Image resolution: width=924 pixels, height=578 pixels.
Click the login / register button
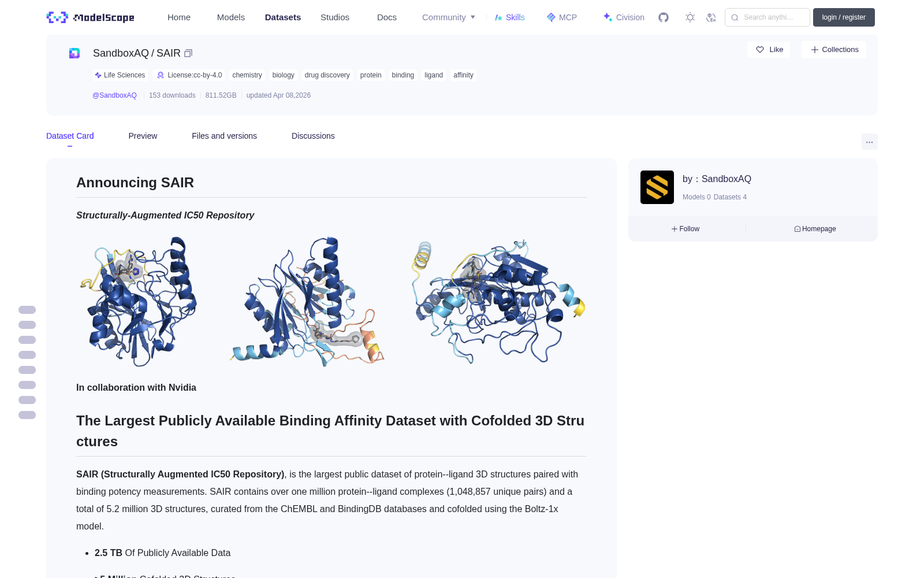[844, 17]
